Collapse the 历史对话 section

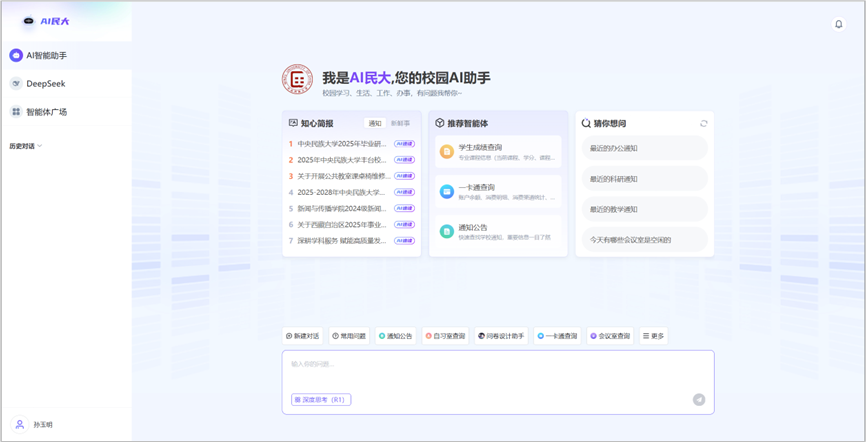coord(25,146)
